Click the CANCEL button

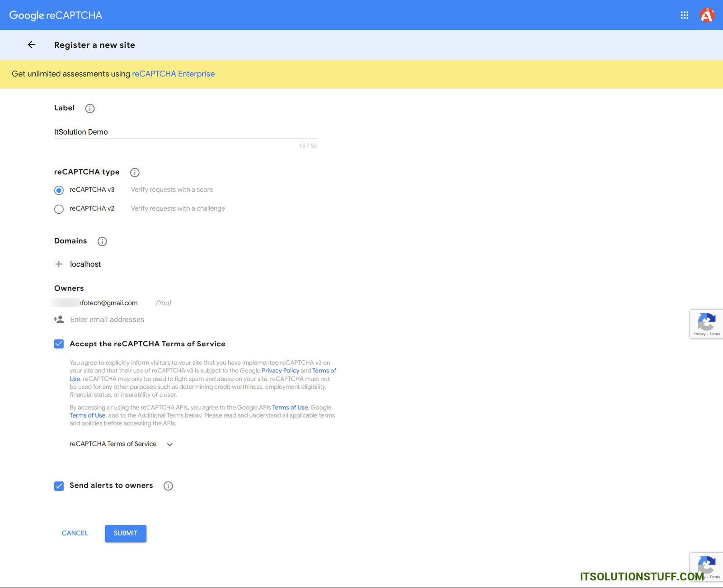pyautogui.click(x=75, y=533)
